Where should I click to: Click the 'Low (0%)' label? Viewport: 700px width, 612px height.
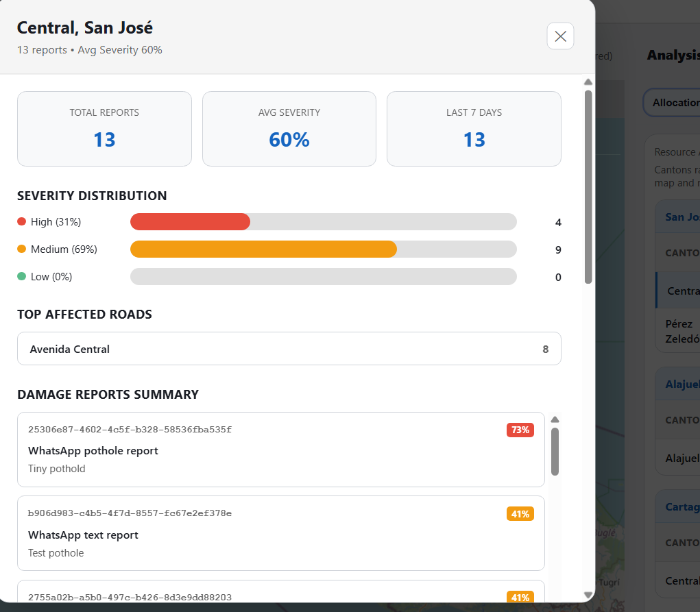[x=51, y=277]
